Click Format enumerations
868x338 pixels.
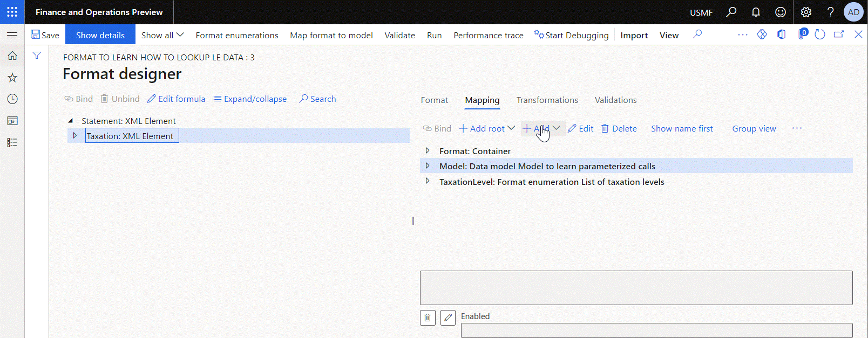coord(237,35)
